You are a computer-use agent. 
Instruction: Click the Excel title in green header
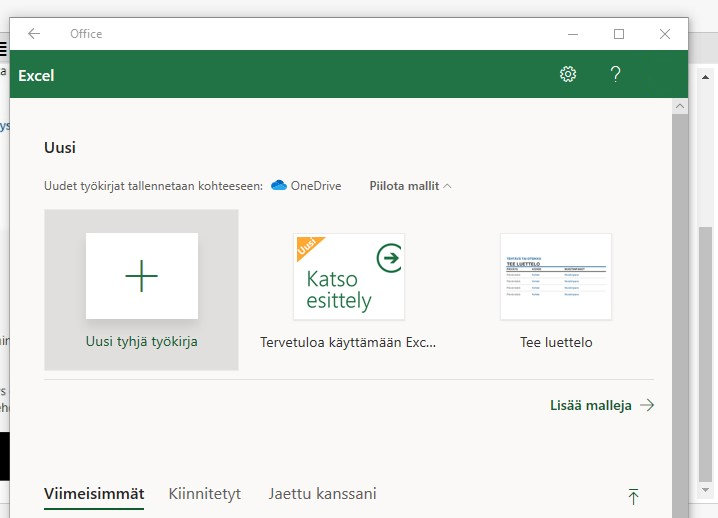coord(36,76)
